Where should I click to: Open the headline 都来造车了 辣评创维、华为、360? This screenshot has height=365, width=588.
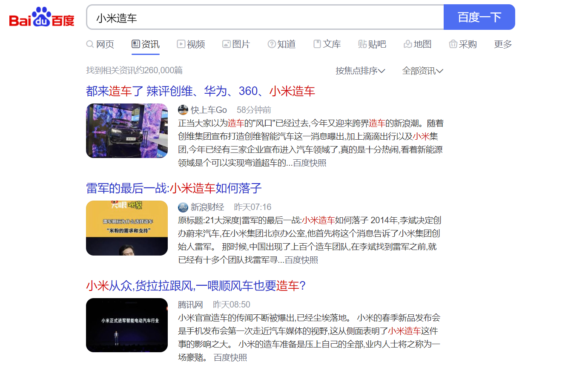[x=201, y=91]
